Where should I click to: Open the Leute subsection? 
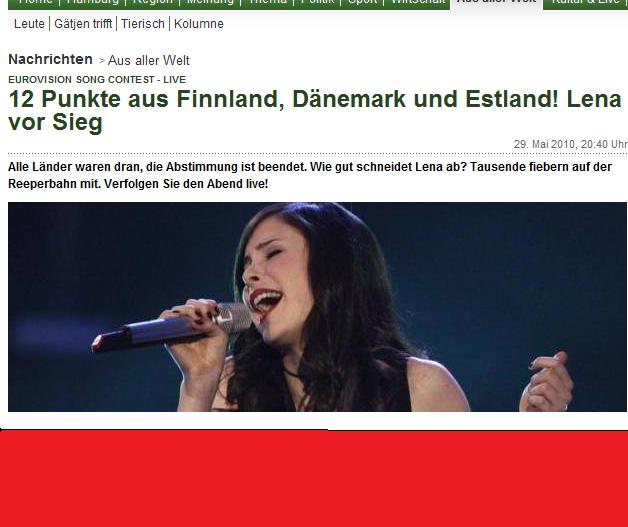coord(29,24)
